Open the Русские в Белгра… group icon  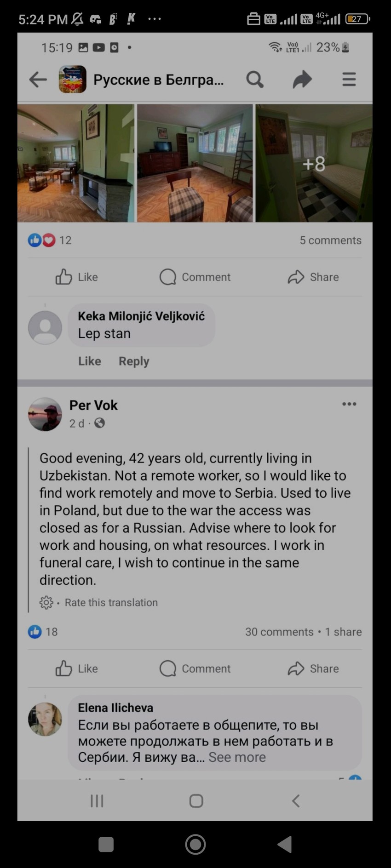pos(73,80)
